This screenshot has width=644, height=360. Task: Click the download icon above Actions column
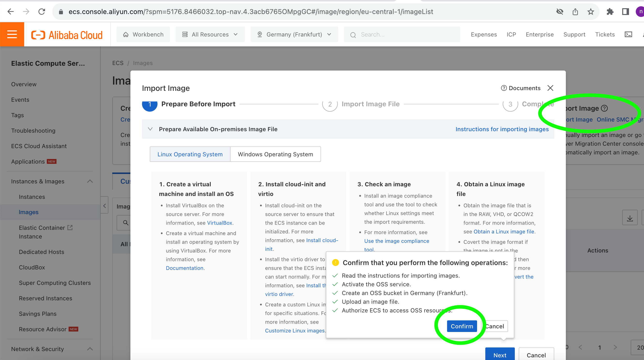tap(630, 218)
